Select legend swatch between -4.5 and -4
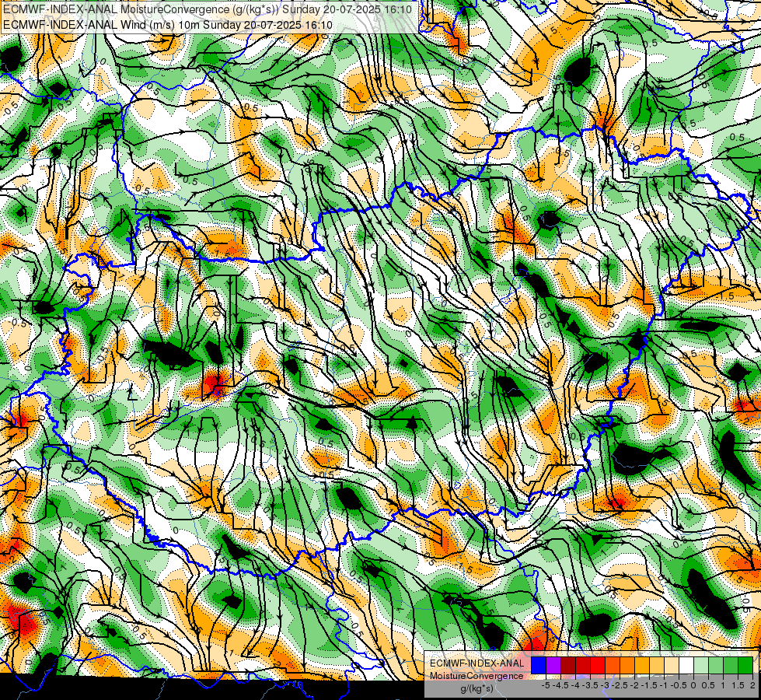 coord(568,665)
